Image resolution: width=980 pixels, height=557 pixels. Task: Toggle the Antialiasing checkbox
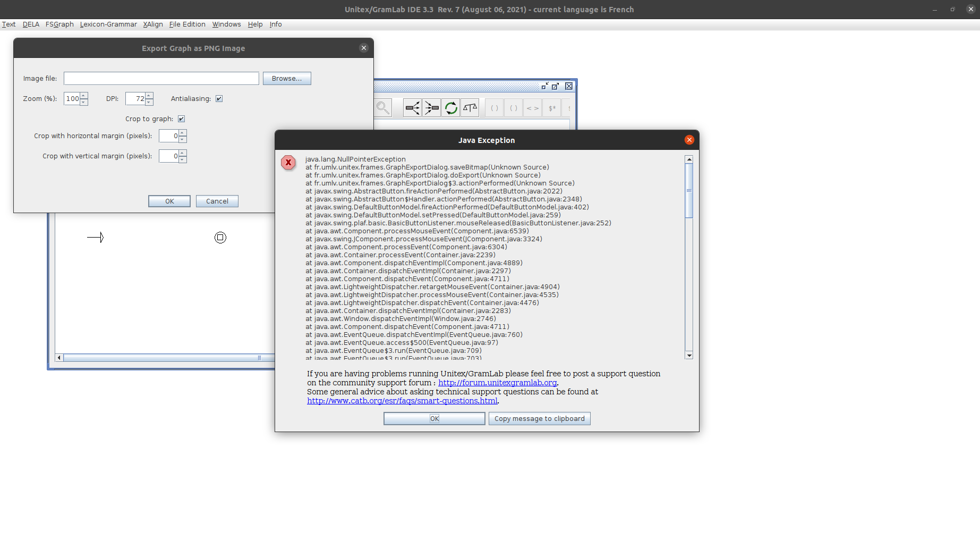click(219, 99)
